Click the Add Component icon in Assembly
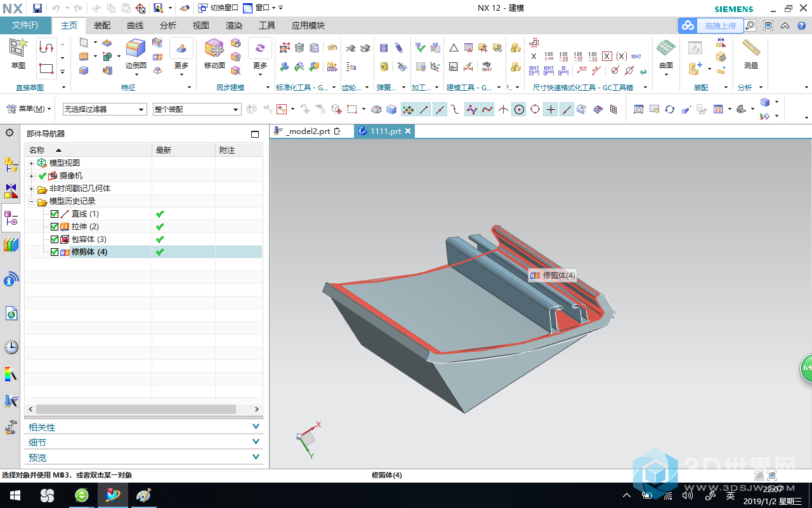This screenshot has width=812, height=508. click(x=695, y=67)
